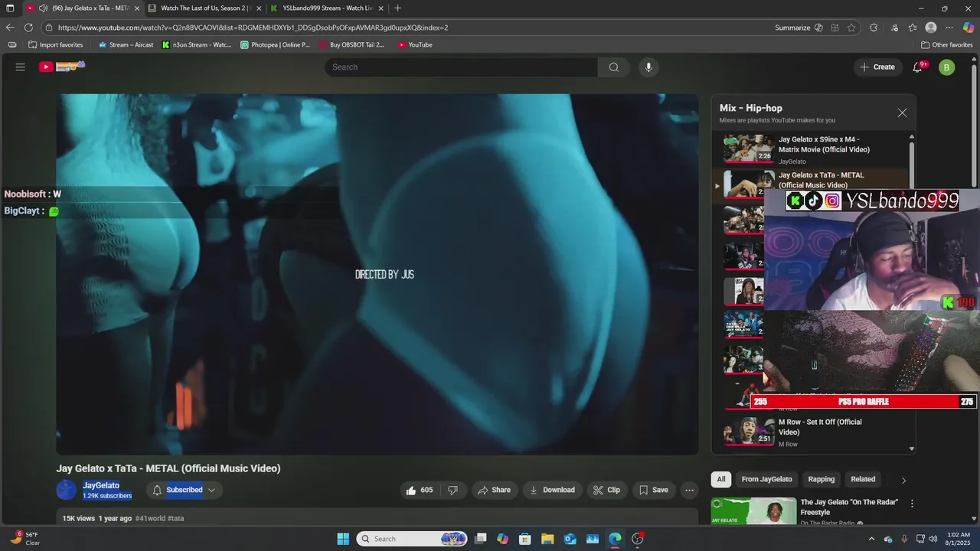Dislike the video with thumbs down
This screenshot has width=980, height=551.
(453, 490)
